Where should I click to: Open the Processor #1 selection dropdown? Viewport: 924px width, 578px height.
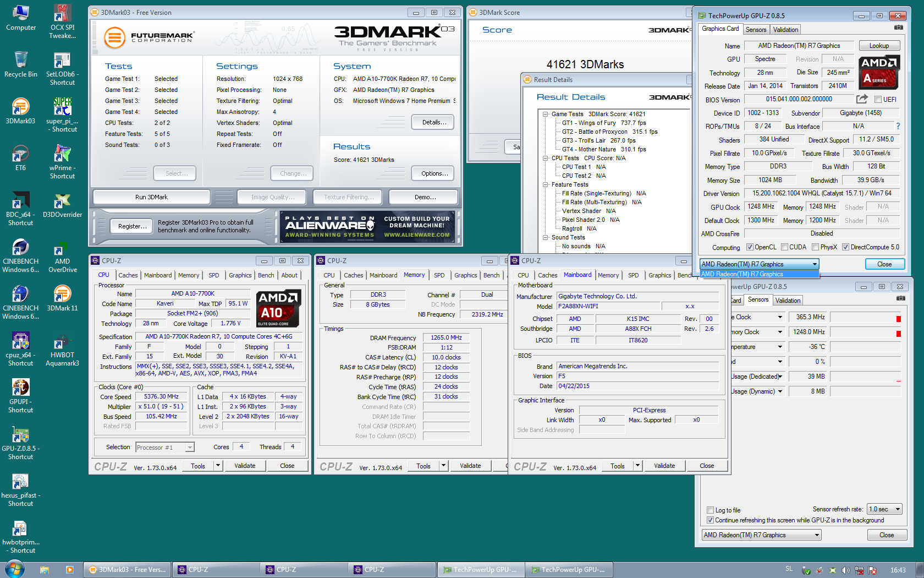(164, 448)
